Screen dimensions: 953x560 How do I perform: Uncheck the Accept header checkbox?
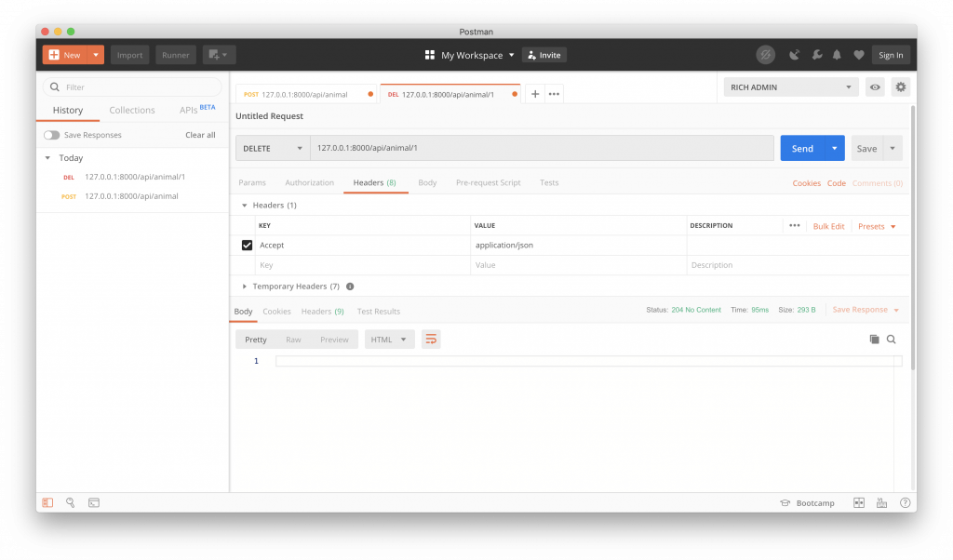click(247, 246)
